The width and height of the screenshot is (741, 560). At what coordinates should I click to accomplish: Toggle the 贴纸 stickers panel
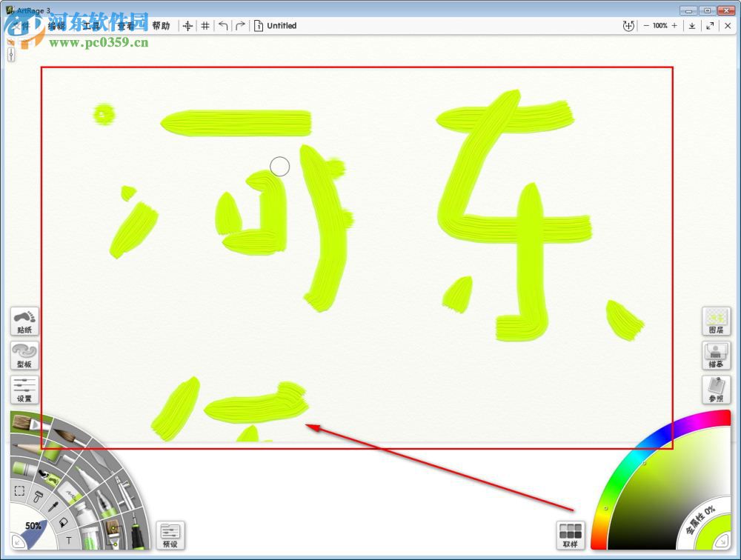23,321
